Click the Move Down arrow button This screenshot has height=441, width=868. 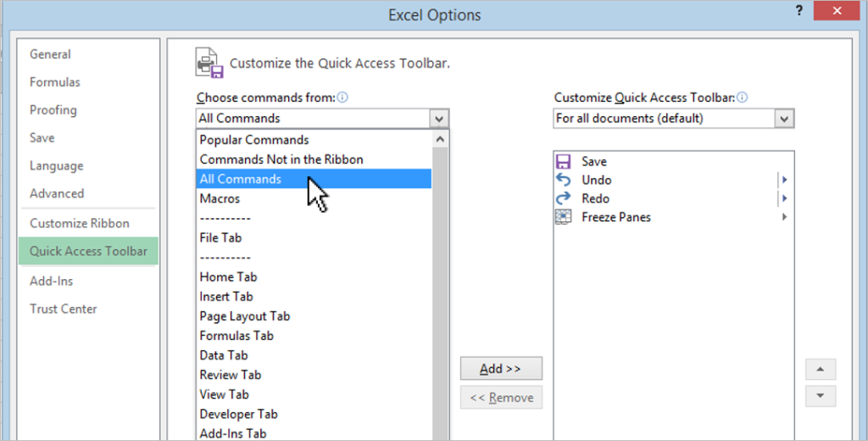(x=821, y=396)
